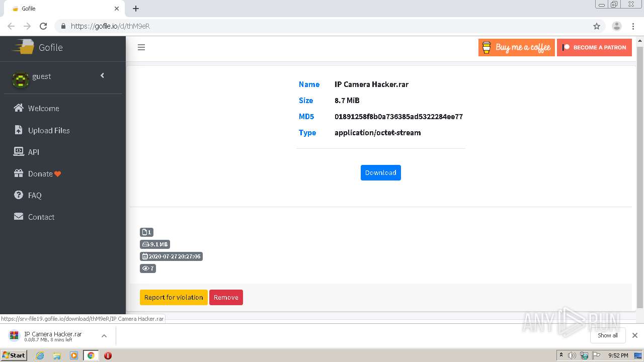Image resolution: width=644 pixels, height=362 pixels.
Task: Click the application/octet-stream type value
Action: pos(377,133)
